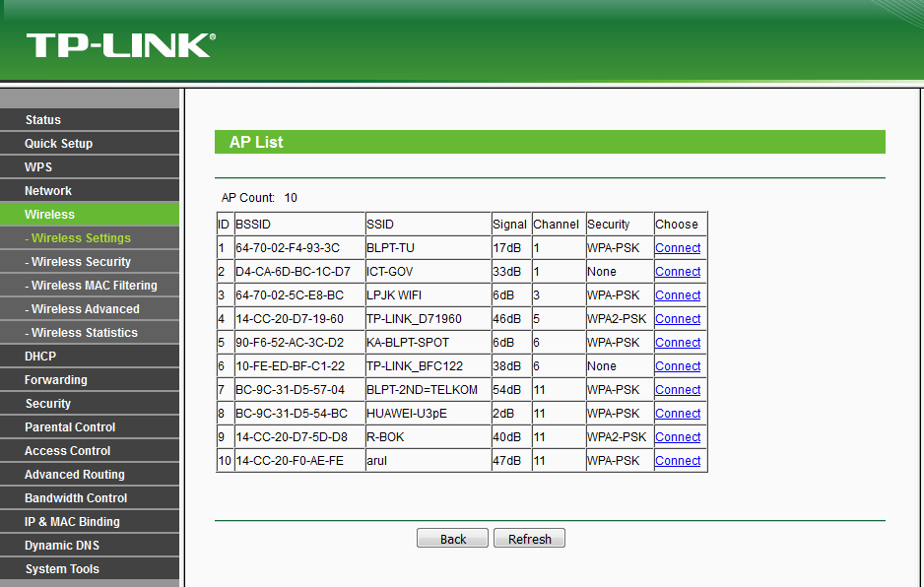Click the TP-LINK logo
Viewport: 924px width, 587px height.
click(121, 45)
